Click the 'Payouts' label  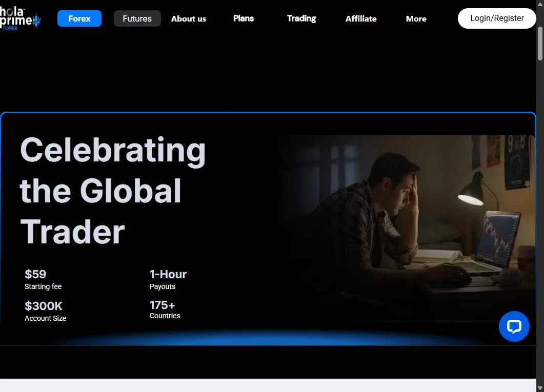pyautogui.click(x=163, y=286)
